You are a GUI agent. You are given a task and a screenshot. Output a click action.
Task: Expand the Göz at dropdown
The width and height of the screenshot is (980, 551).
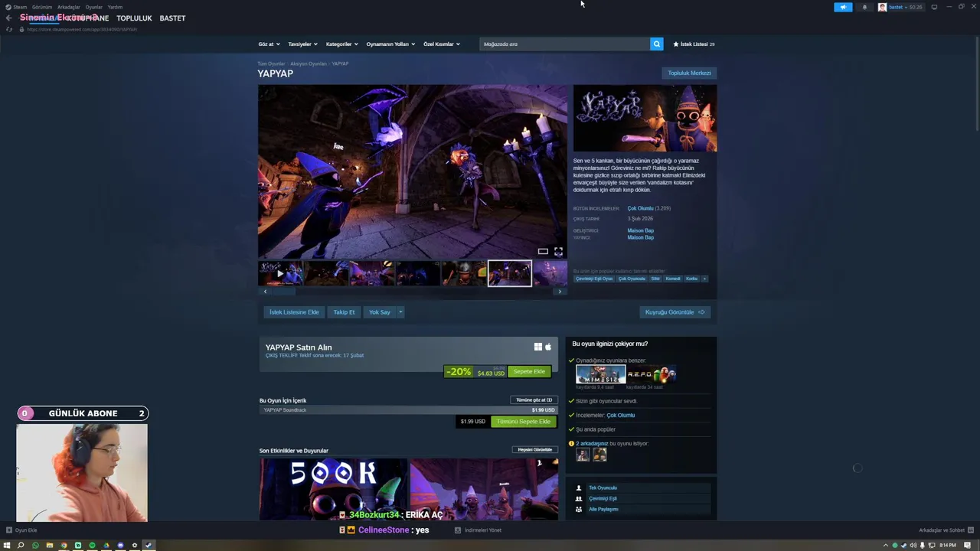(x=269, y=44)
